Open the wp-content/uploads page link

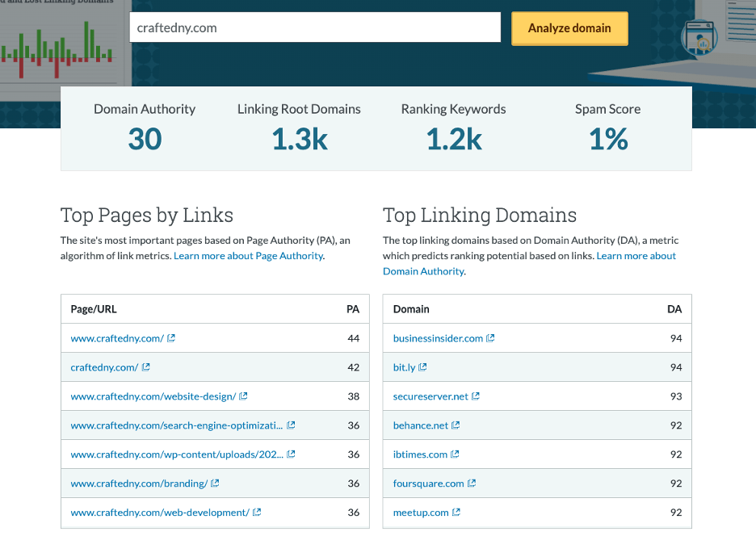pyautogui.click(x=177, y=454)
